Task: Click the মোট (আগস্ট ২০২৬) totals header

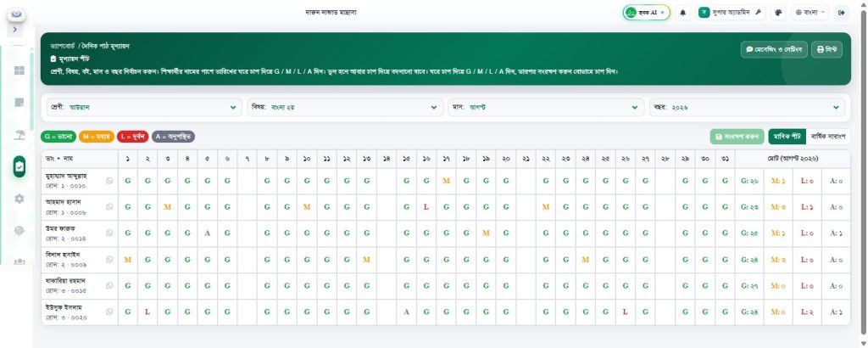Action: point(793,159)
